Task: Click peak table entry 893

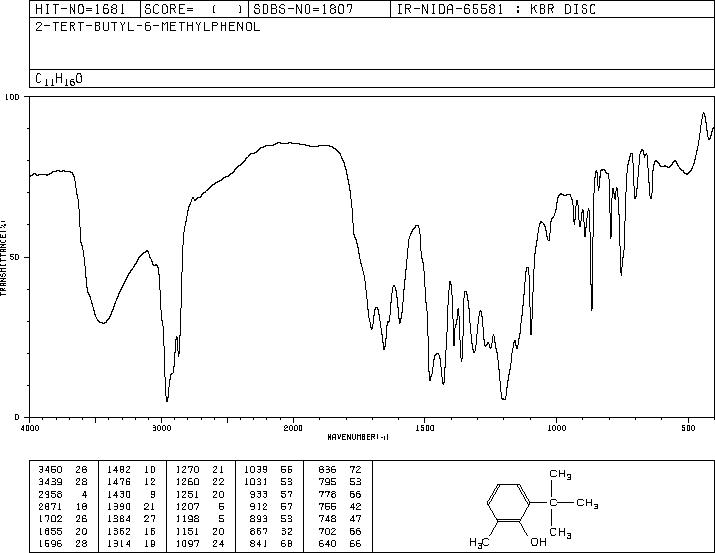Action: [x=259, y=519]
